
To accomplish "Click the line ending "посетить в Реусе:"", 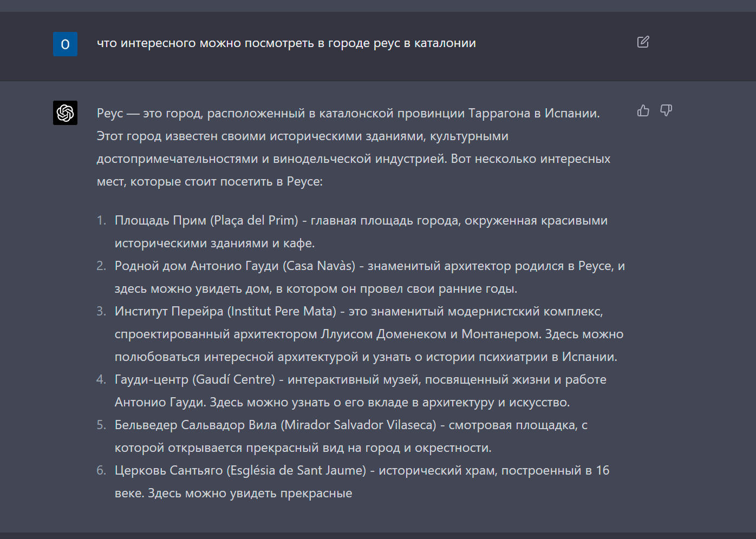I will click(x=210, y=182).
